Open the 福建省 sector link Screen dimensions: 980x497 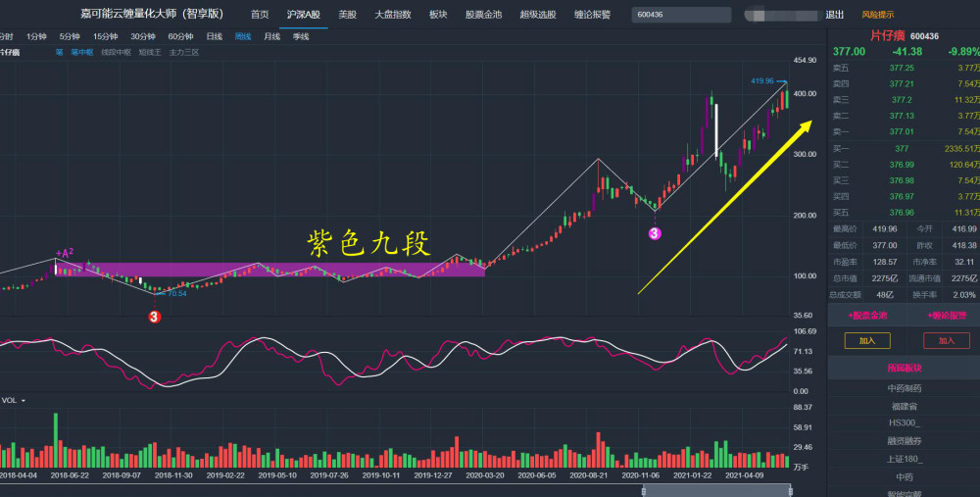[x=905, y=407]
